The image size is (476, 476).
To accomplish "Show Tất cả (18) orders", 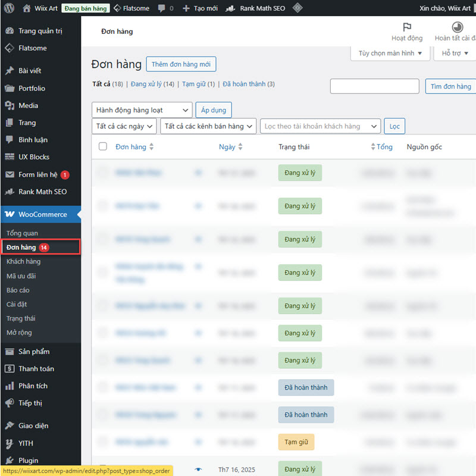I will pos(108,84).
